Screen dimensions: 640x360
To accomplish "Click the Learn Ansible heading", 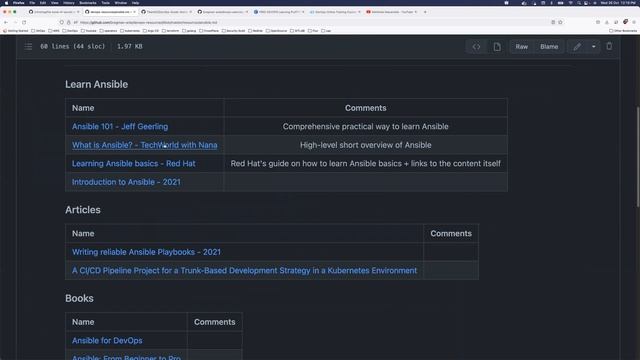I will point(96,84).
